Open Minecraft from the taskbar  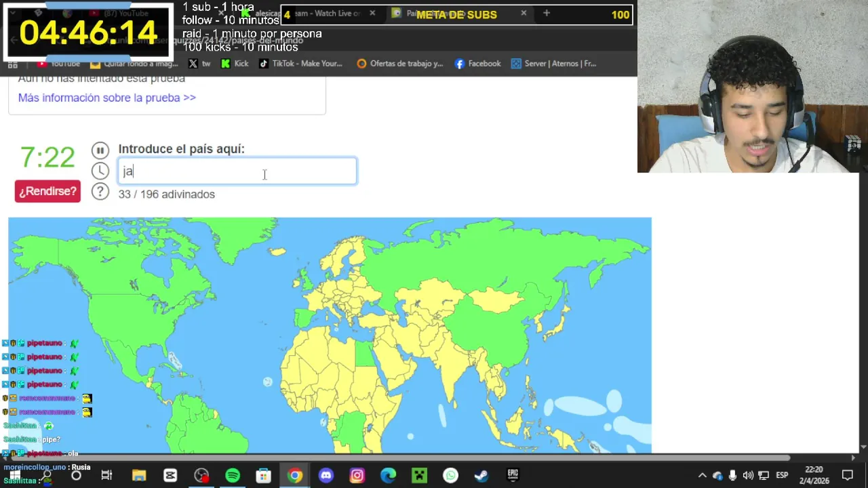click(419, 476)
